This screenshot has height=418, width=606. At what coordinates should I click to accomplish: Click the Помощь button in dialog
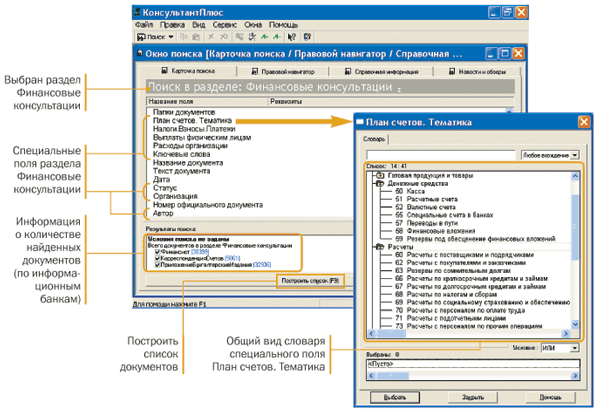coord(550,398)
